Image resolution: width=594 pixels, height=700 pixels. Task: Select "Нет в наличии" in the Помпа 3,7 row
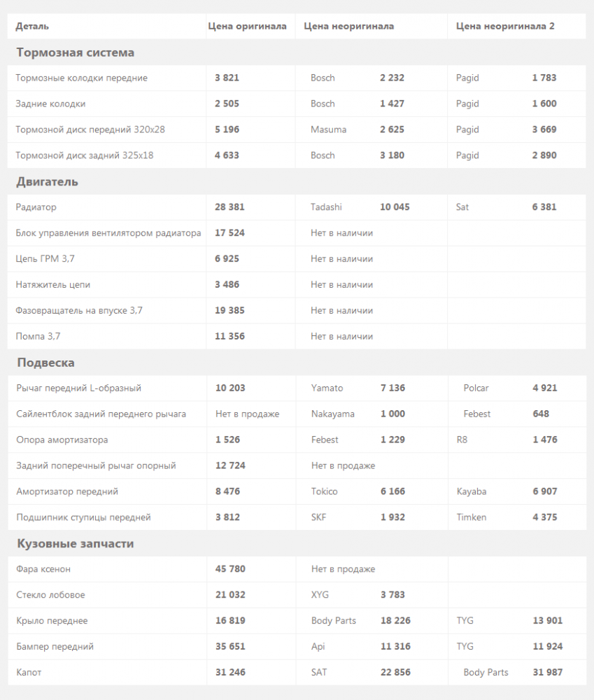(341, 336)
